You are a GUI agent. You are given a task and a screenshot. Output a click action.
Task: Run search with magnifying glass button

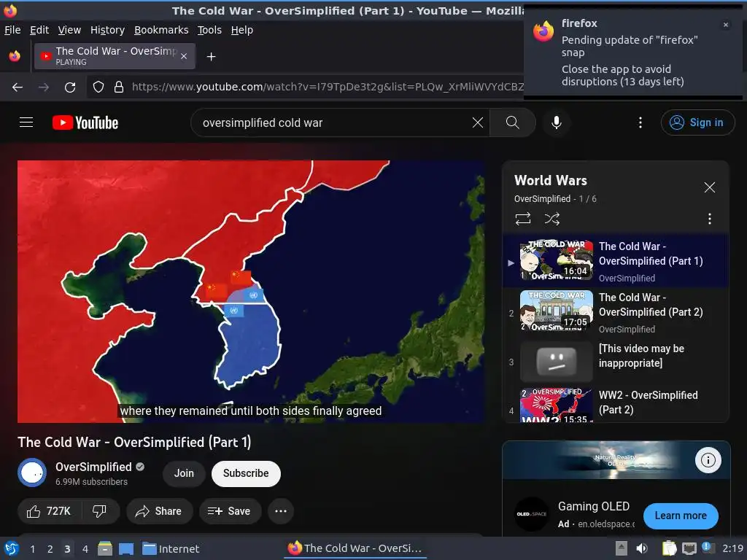(x=513, y=122)
